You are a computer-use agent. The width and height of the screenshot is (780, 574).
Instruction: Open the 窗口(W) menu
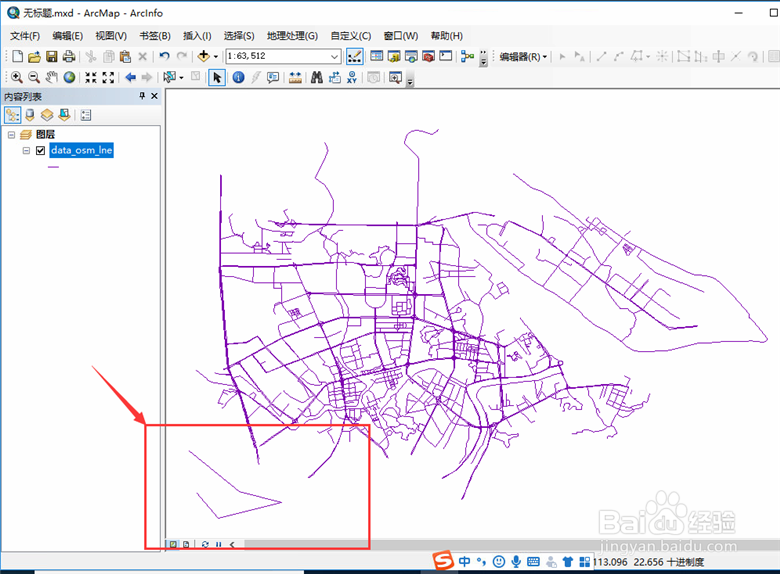400,36
